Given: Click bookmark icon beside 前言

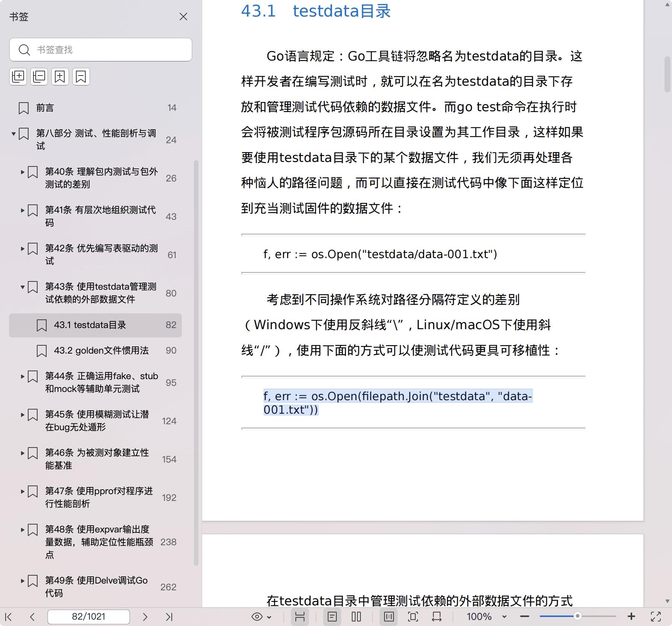Looking at the screenshot, I should tap(24, 108).
